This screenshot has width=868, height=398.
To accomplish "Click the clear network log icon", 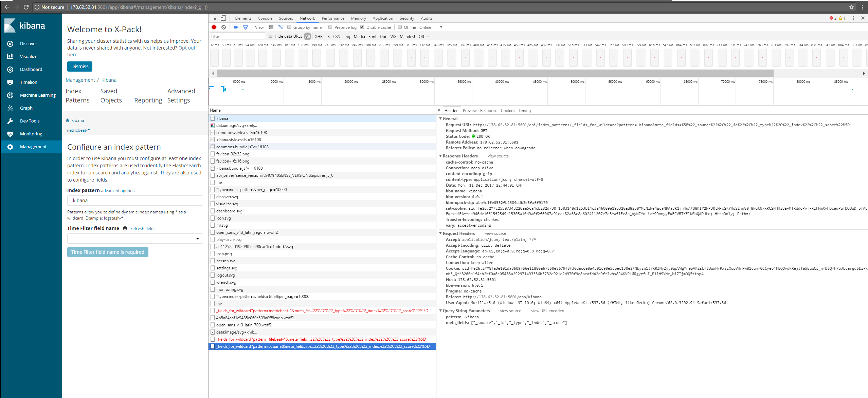I will (223, 27).
